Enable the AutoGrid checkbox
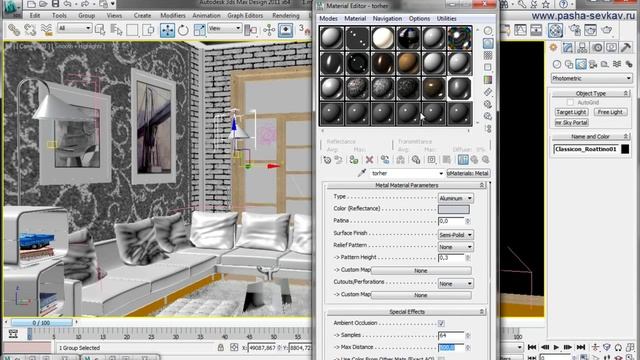This screenshot has height=360, width=640. [570, 102]
